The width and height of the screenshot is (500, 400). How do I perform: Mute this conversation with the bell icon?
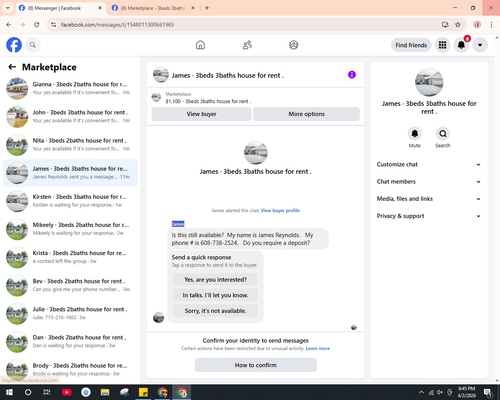coord(415,134)
